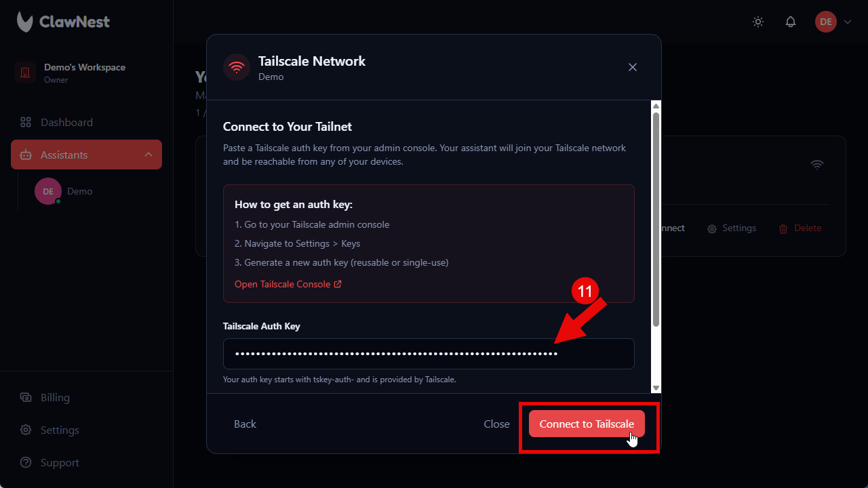Collapse the Assistants section
The height and width of the screenshot is (488, 868).
[x=149, y=155]
